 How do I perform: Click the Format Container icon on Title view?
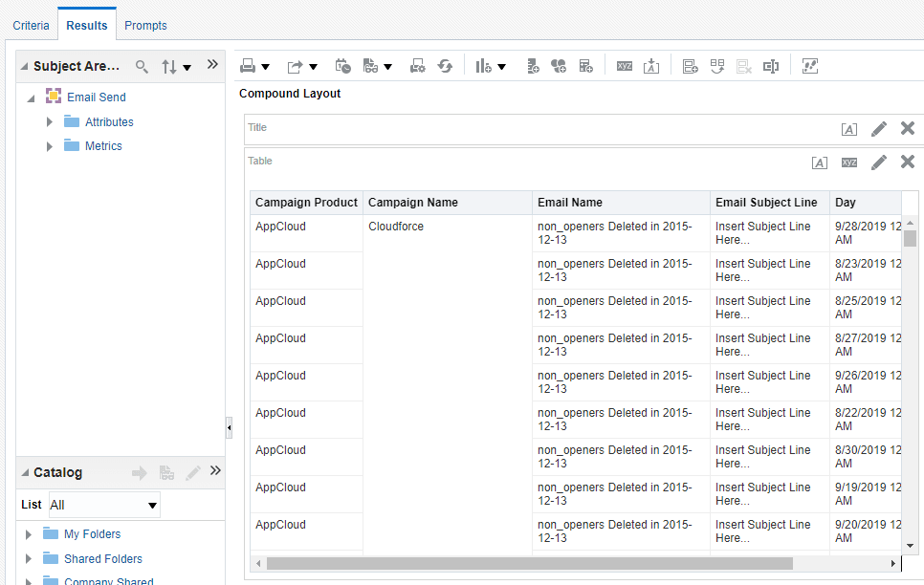pos(848,128)
